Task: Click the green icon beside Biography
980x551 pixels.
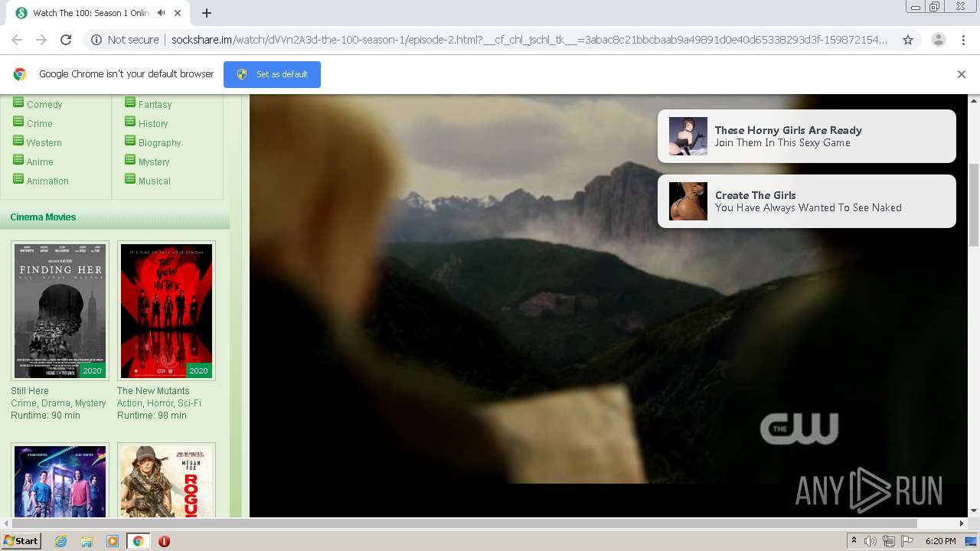Action: (x=130, y=141)
